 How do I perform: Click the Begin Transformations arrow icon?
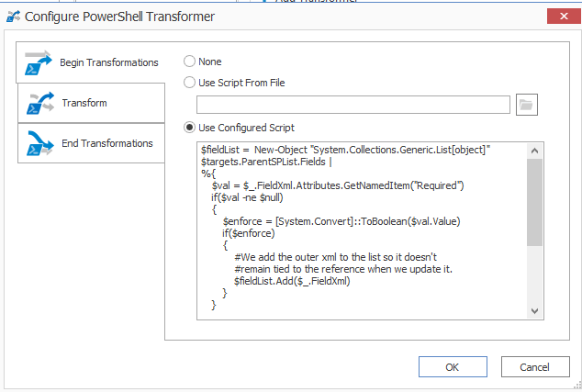pos(39,62)
